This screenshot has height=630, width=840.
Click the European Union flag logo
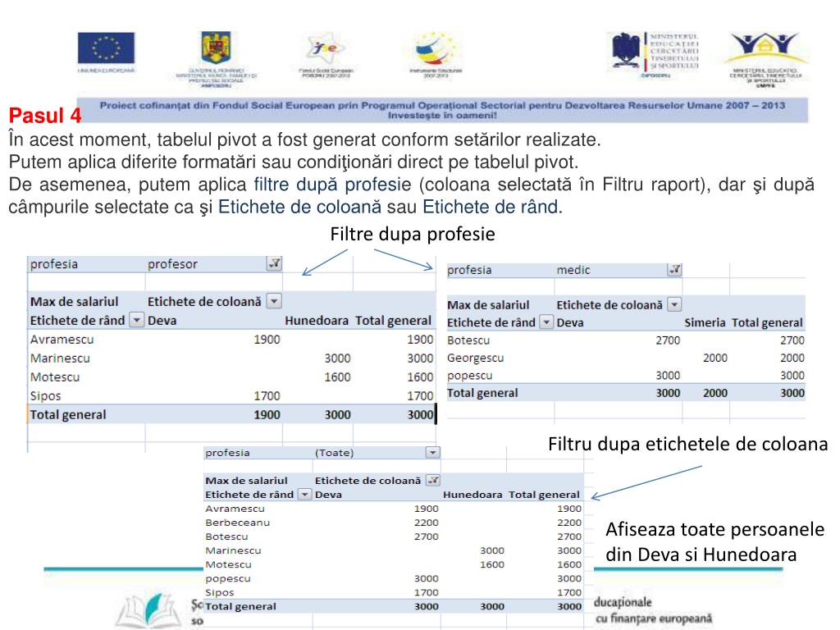click(106, 48)
